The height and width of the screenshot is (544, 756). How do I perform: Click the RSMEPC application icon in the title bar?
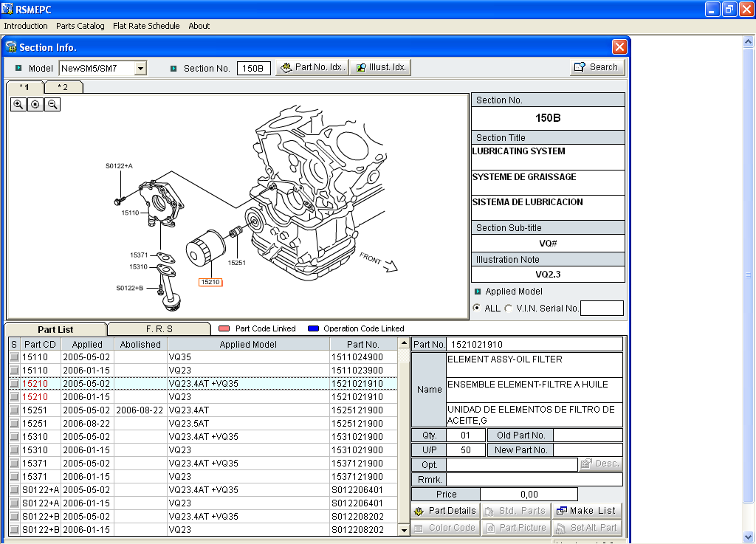pos(7,9)
